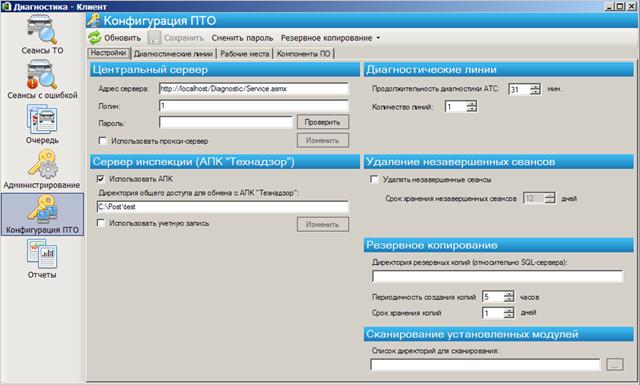The image size is (640, 385).
Task: Click the Пароль input field
Action: point(226,122)
